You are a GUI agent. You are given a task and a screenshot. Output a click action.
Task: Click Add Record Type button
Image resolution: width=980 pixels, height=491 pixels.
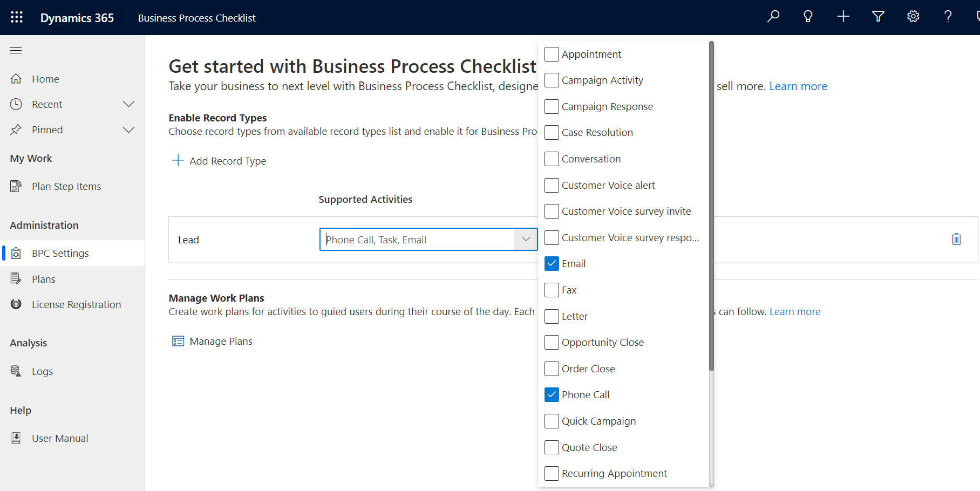(x=219, y=161)
